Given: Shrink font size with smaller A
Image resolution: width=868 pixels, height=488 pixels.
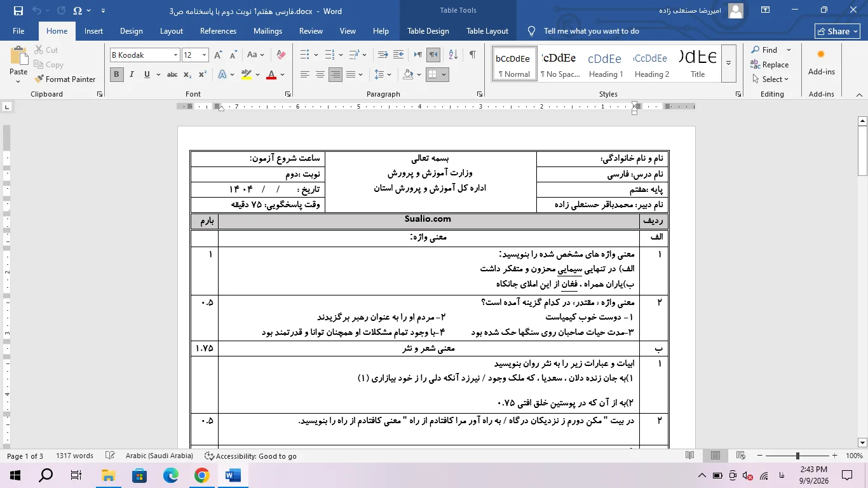Looking at the screenshot, I should pos(233,55).
